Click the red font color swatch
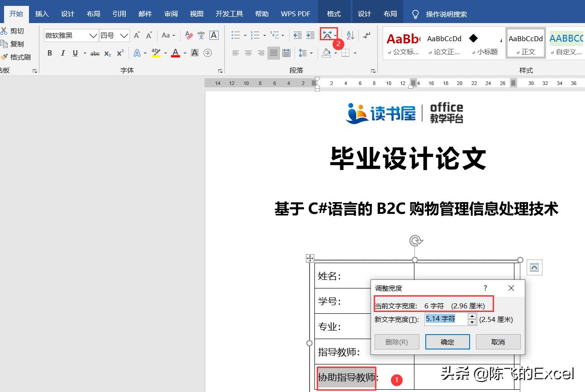 coord(176,53)
